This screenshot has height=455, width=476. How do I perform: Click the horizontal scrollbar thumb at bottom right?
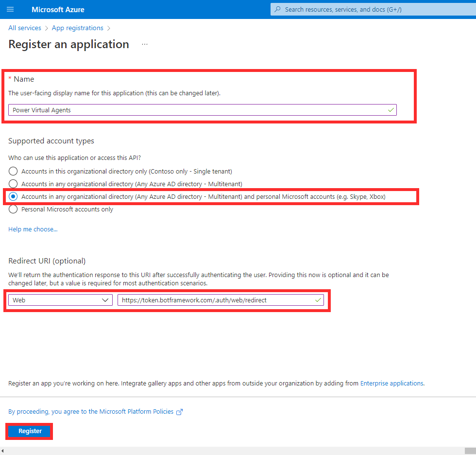click(470, 451)
